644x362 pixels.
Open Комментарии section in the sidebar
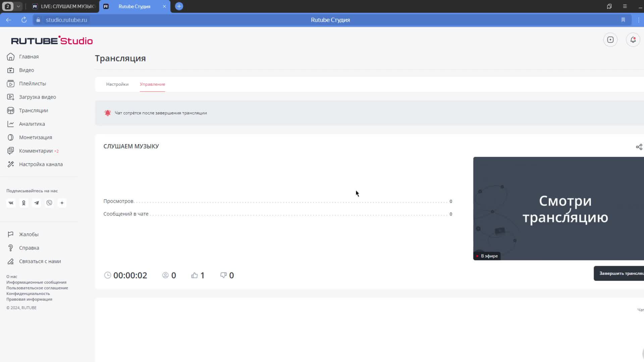(36, 151)
